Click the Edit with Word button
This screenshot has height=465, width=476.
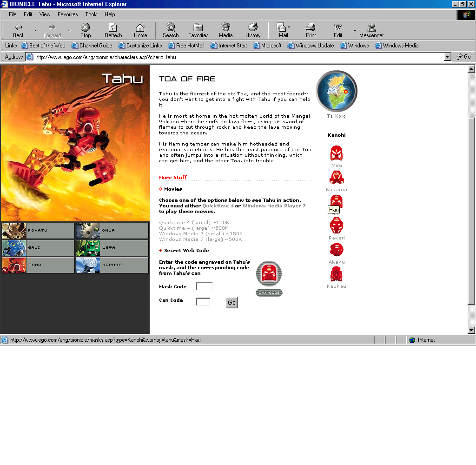(338, 31)
